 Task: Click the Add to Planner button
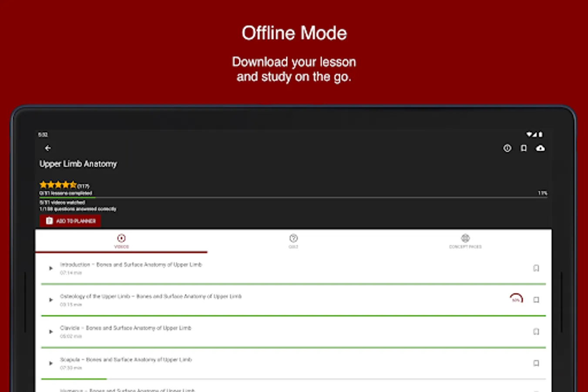tap(70, 221)
